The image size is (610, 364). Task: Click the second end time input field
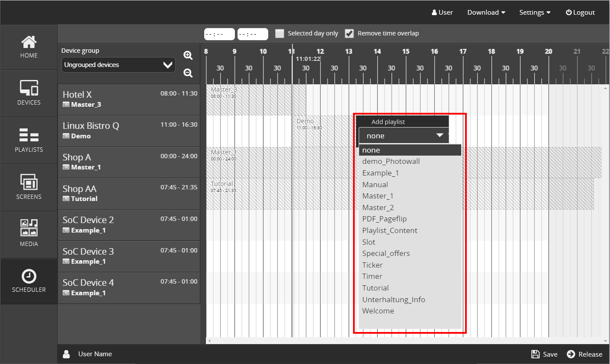(x=253, y=34)
